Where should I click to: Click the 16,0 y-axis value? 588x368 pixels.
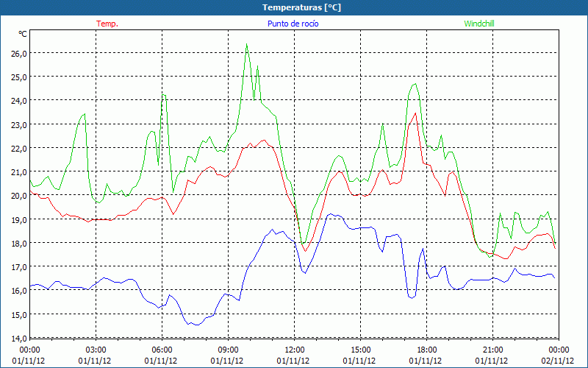coord(20,291)
